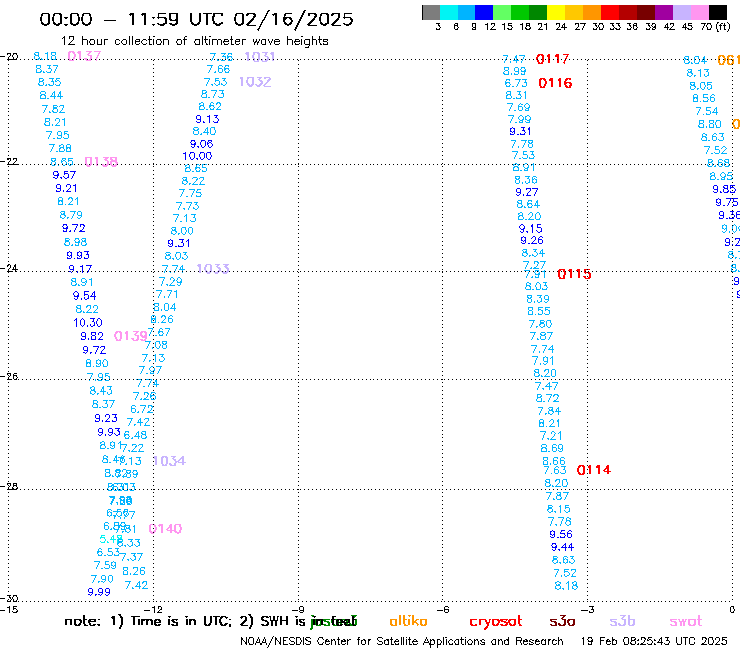Click the swot time stamp '0138'
740x650 pixels.
pyautogui.click(x=101, y=162)
